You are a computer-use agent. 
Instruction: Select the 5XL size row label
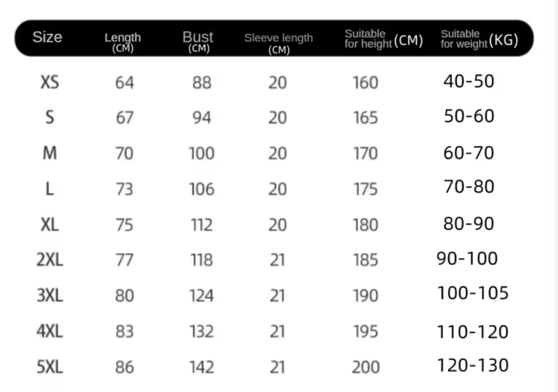50,367
